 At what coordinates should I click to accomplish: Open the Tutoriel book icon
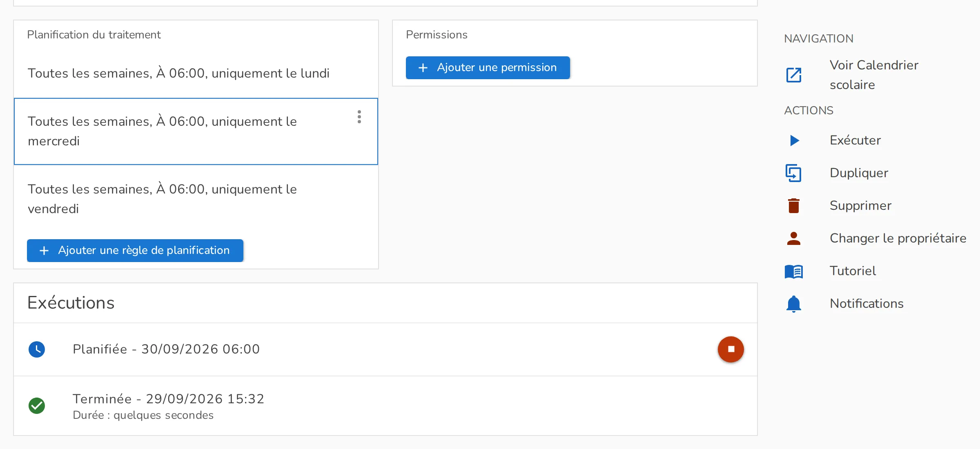click(x=794, y=271)
